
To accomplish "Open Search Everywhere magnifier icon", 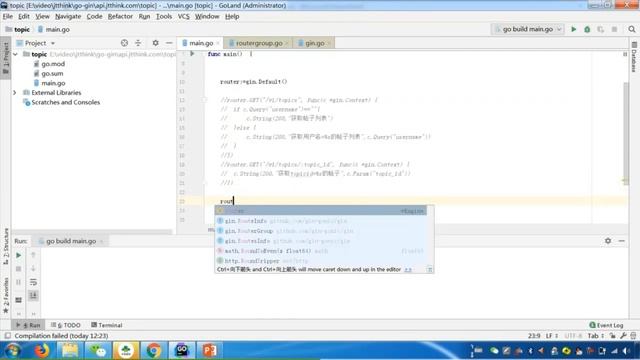I will tap(632, 29).
